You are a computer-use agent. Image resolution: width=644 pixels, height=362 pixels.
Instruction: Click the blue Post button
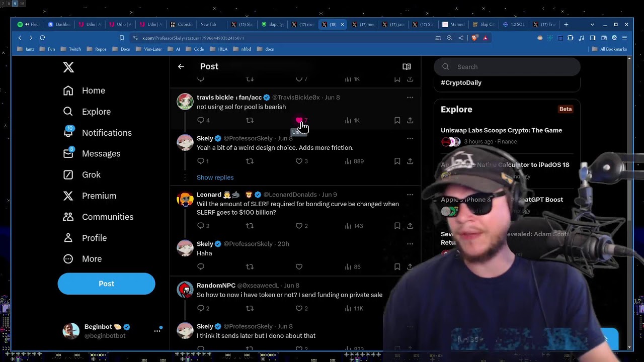(x=106, y=284)
